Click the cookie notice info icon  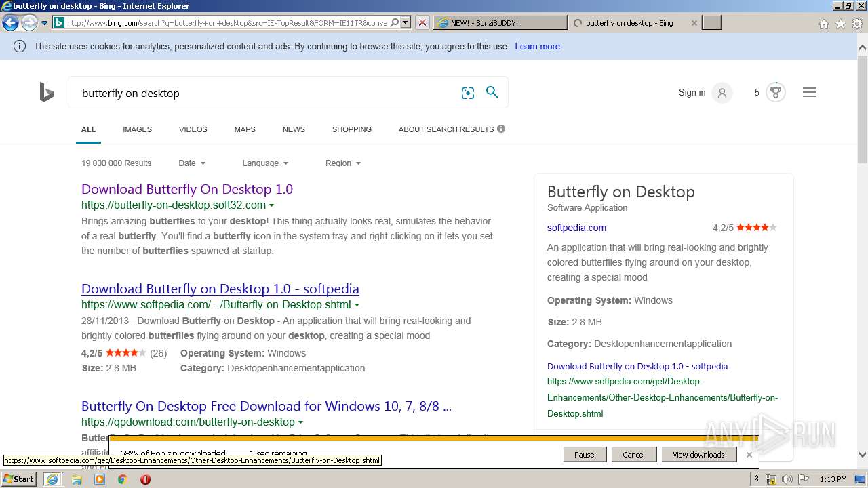point(20,46)
